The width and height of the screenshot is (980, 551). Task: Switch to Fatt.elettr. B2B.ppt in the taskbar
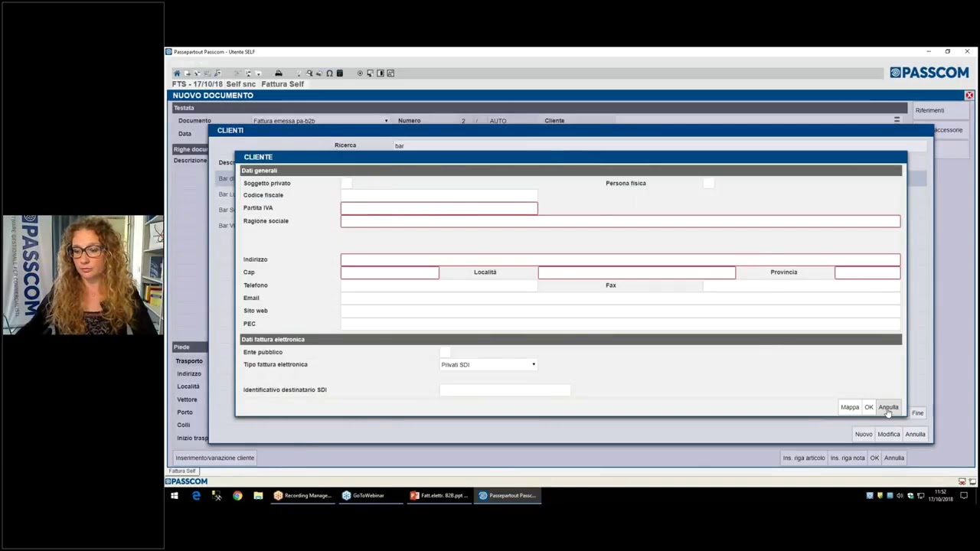point(439,496)
